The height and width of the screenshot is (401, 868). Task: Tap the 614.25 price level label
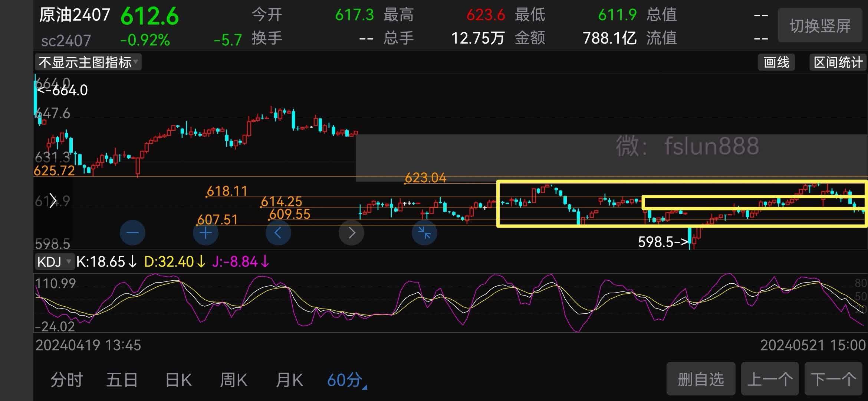point(282,202)
